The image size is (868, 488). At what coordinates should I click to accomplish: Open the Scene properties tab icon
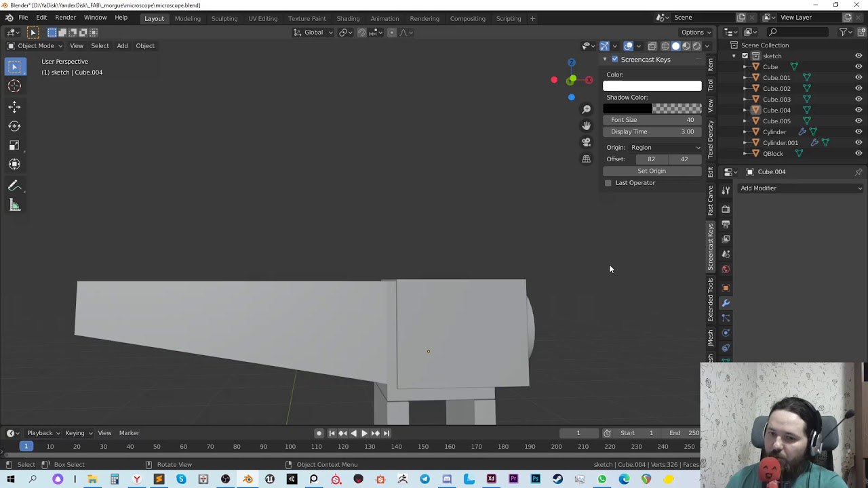[726, 254]
